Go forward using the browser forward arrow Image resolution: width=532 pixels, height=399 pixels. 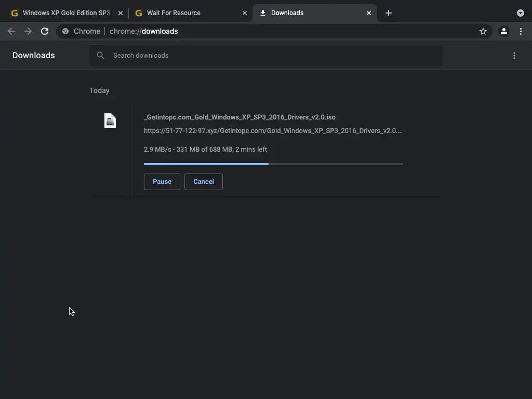point(28,31)
